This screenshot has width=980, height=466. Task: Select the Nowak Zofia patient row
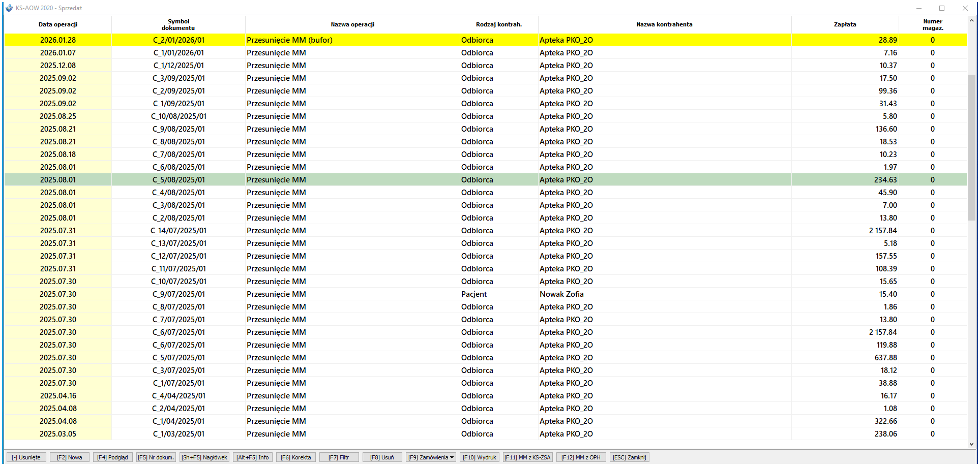(561, 294)
